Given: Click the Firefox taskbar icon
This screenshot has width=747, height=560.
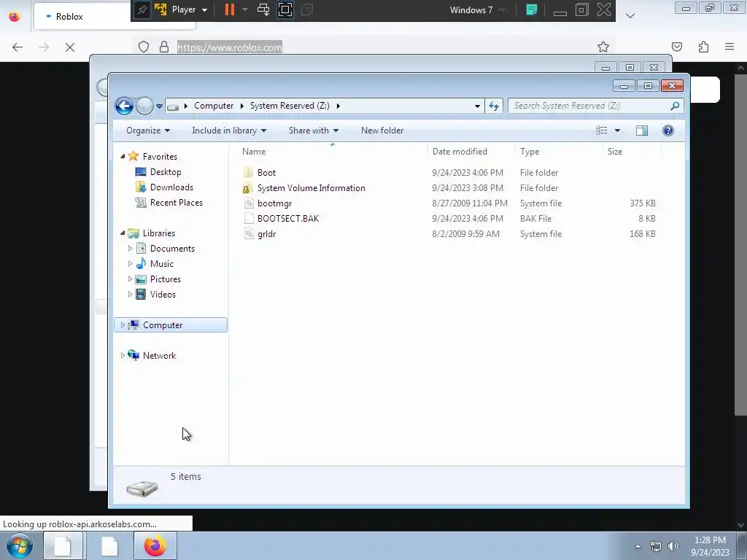Looking at the screenshot, I should (155, 545).
